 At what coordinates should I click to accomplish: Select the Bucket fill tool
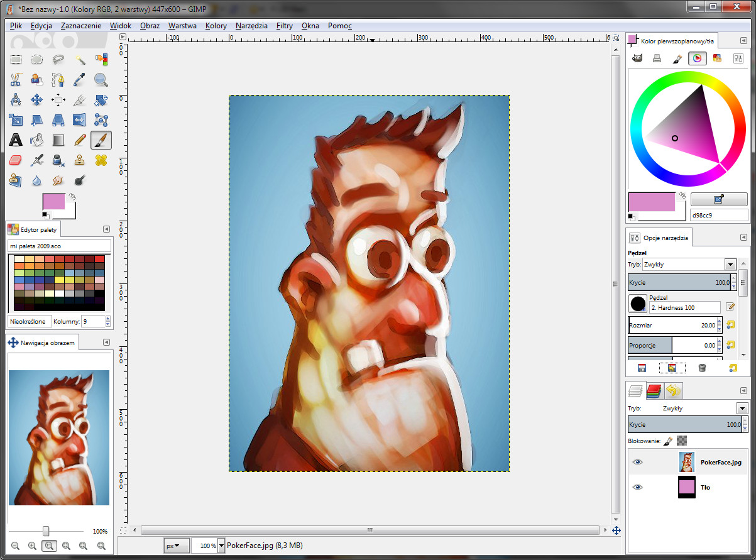point(36,140)
